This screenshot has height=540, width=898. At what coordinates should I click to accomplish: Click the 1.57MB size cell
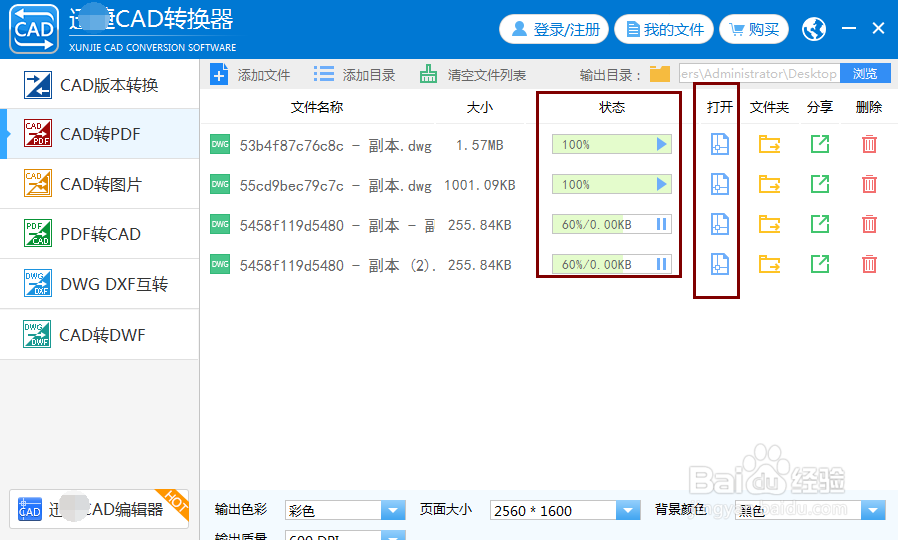coord(480,145)
